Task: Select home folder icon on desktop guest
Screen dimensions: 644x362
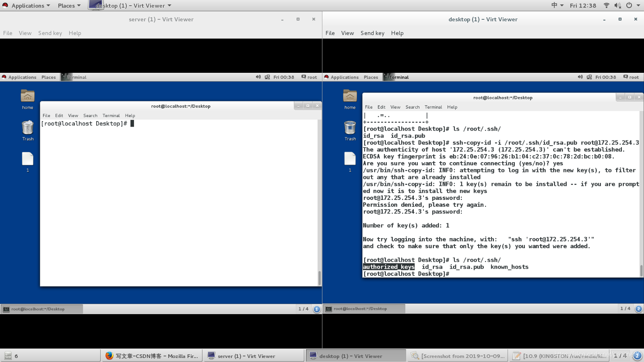Action: click(350, 100)
